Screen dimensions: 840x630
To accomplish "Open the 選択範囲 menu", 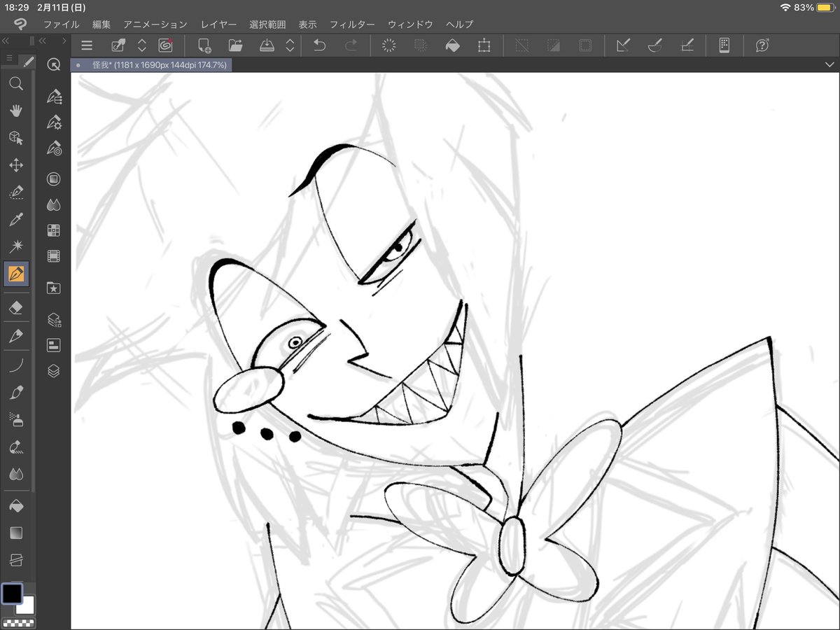I will [x=267, y=24].
